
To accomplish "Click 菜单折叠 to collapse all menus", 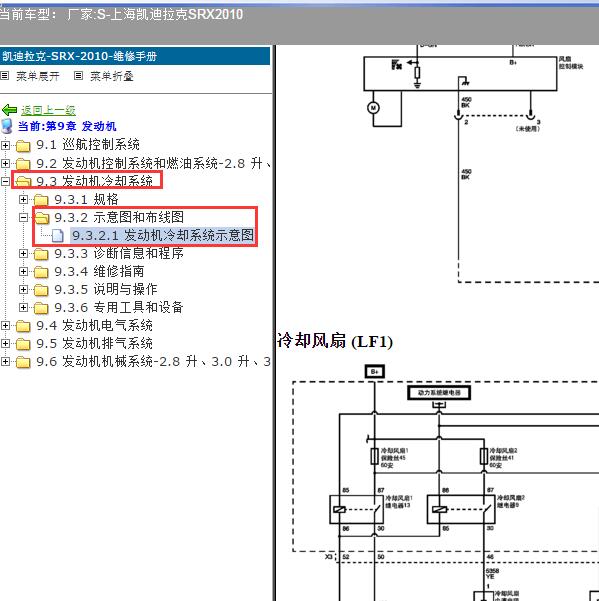I will click(112, 76).
